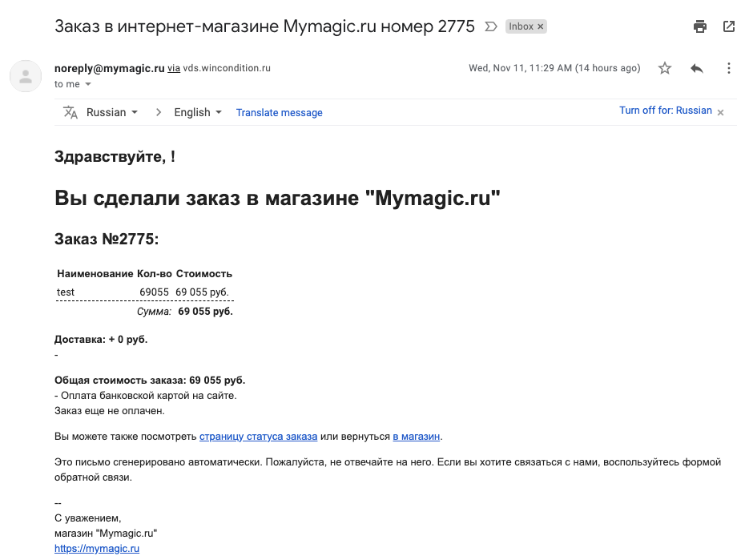The width and height of the screenshot is (745, 560).
Task: Click the sender's profile avatar
Action: pyautogui.click(x=25, y=75)
